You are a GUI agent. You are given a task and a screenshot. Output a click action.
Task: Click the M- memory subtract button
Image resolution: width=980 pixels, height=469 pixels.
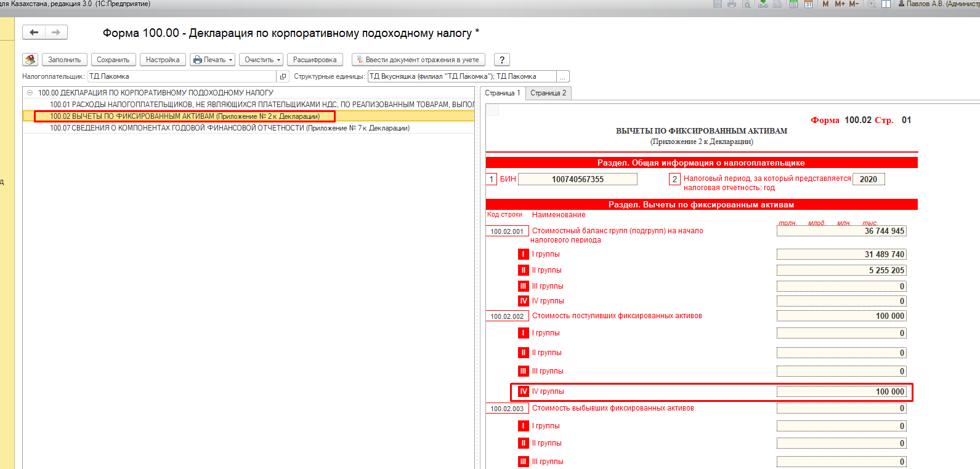(x=854, y=4)
